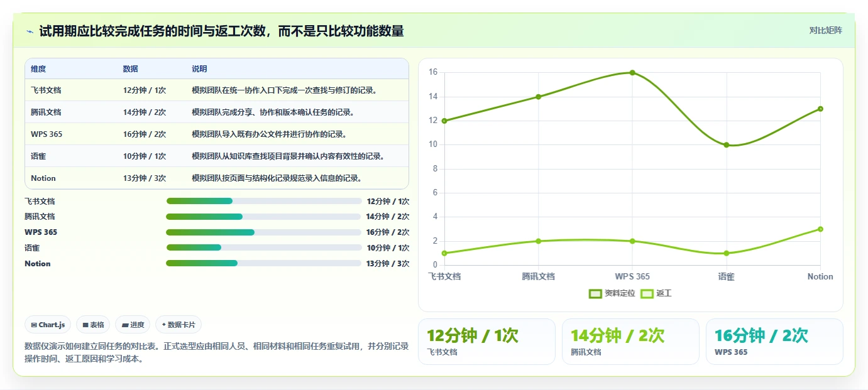Click the 飞书文档 progress bar
The height and width of the screenshot is (390, 868).
pyautogui.click(x=264, y=201)
